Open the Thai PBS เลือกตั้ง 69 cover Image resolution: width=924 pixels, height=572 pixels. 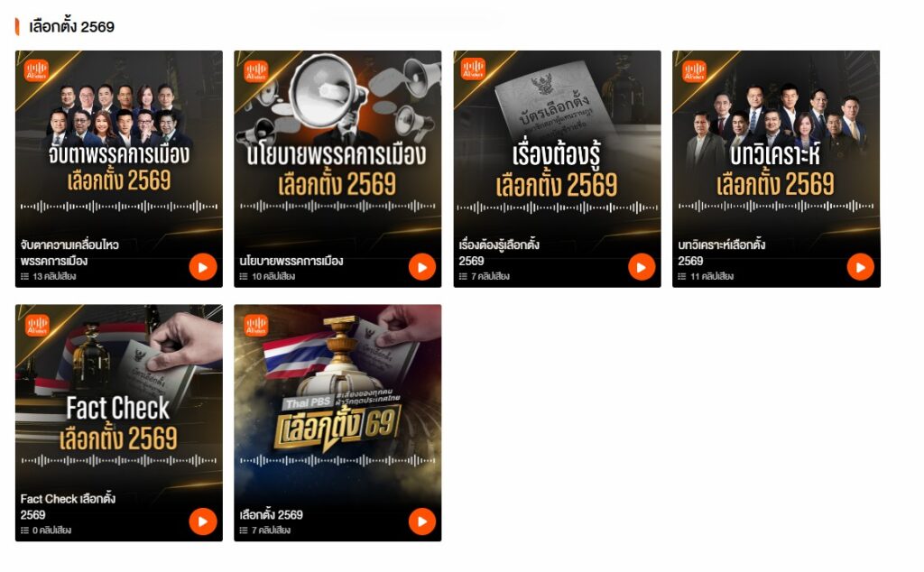point(337,394)
